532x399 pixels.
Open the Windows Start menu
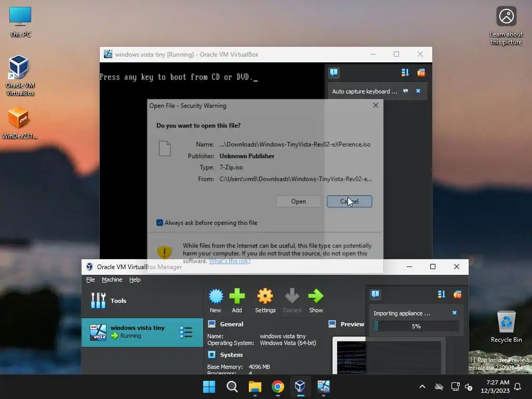[x=209, y=387]
